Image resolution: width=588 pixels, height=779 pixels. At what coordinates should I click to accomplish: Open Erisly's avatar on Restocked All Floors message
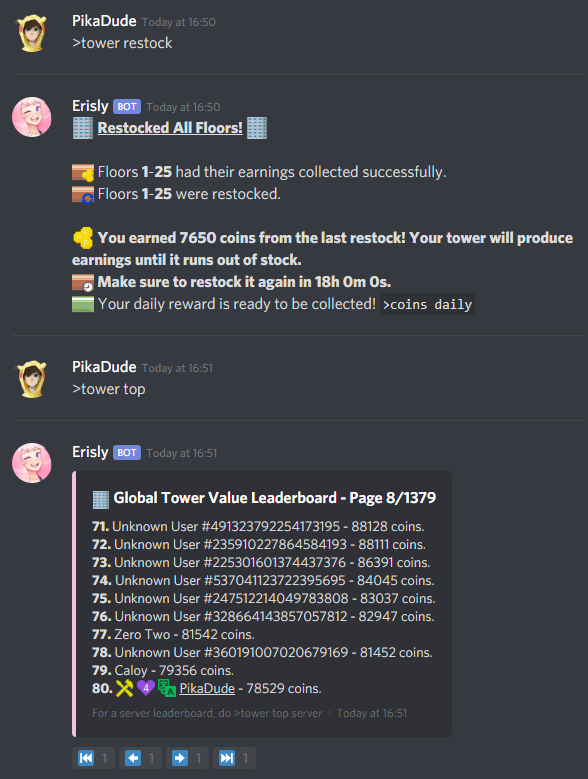coord(32,117)
